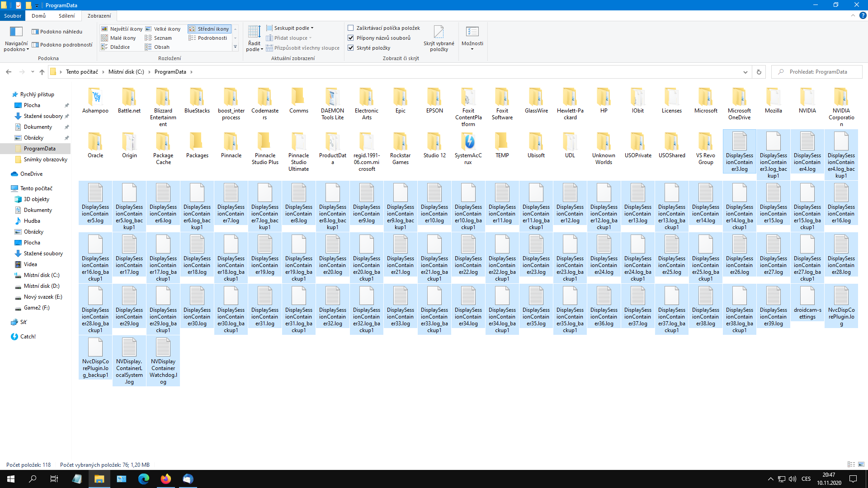The image size is (868, 488).
Task: Expand the layout gallery more arrow
Action: click(x=235, y=47)
